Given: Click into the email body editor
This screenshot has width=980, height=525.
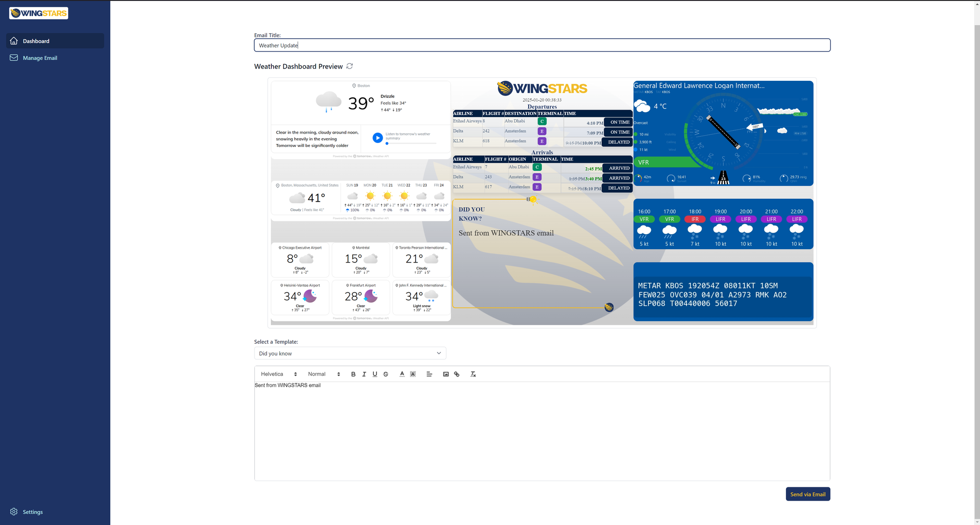Looking at the screenshot, I should (542, 431).
